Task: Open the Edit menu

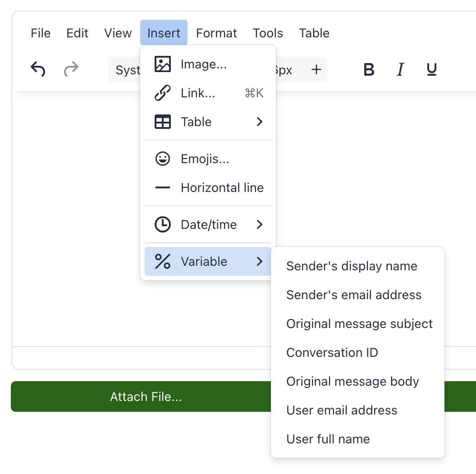Action: (x=78, y=33)
